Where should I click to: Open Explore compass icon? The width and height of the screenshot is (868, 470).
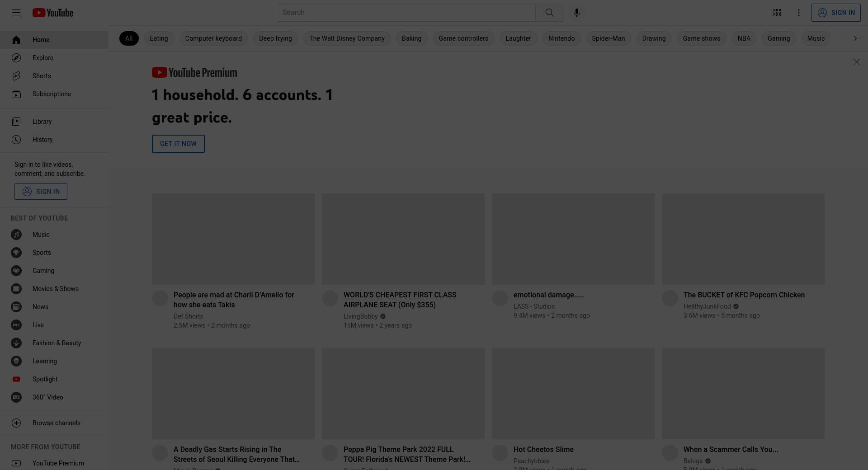(x=16, y=58)
